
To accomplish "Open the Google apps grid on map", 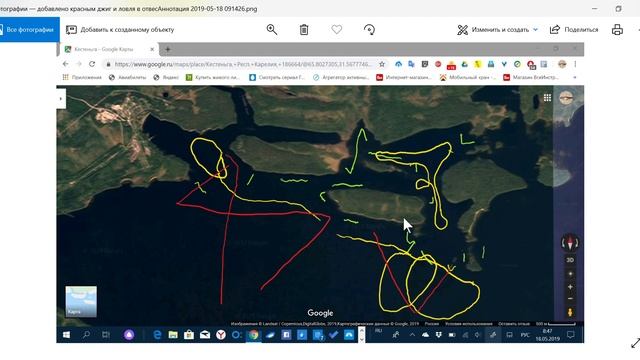I will pyautogui.click(x=547, y=98).
